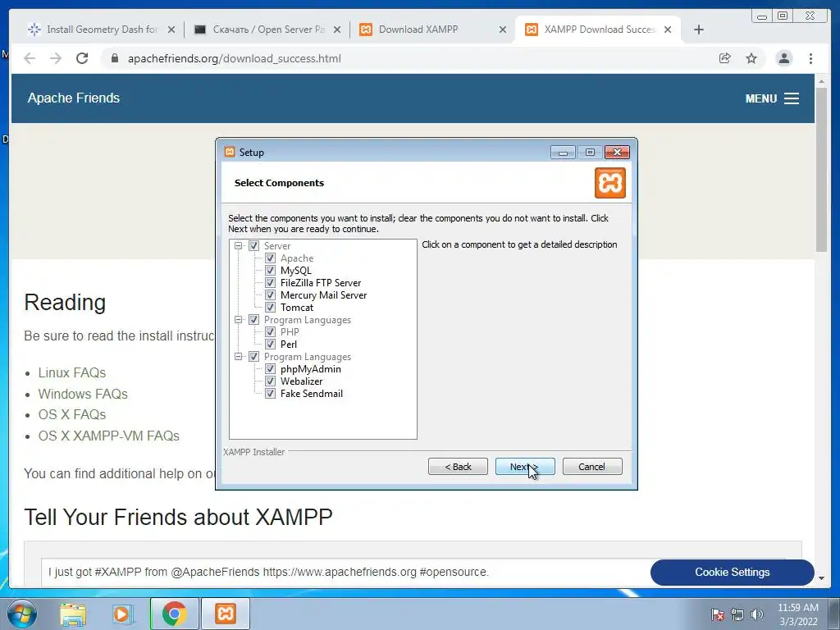Open Action Center flag in tray
This screenshot has width=840, height=630.
[x=718, y=614]
